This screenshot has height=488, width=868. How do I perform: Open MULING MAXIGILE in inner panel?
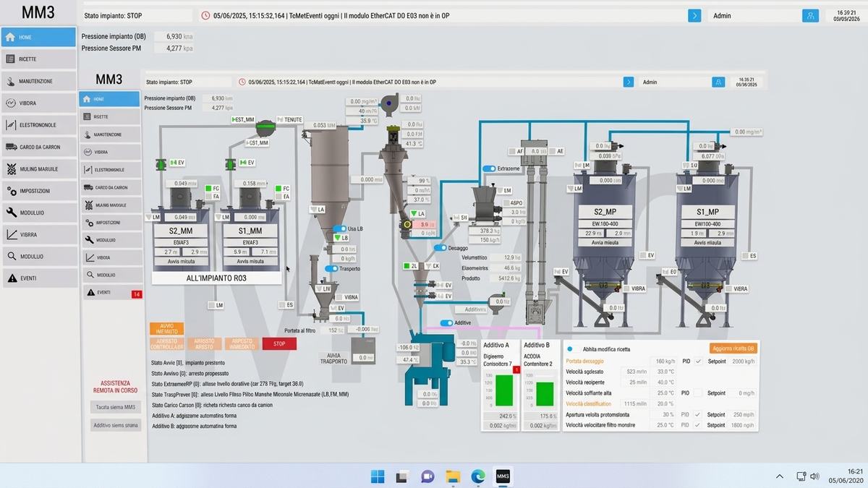coord(109,205)
